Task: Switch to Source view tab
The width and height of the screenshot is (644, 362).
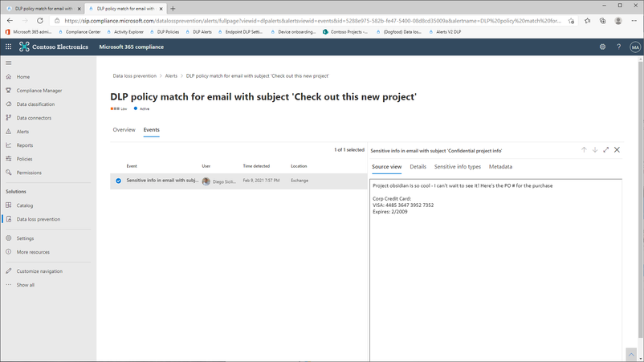Action: 386,167
